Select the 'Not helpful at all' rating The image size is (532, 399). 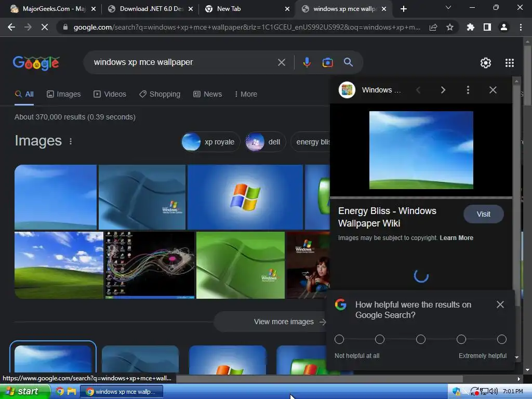[x=339, y=339]
